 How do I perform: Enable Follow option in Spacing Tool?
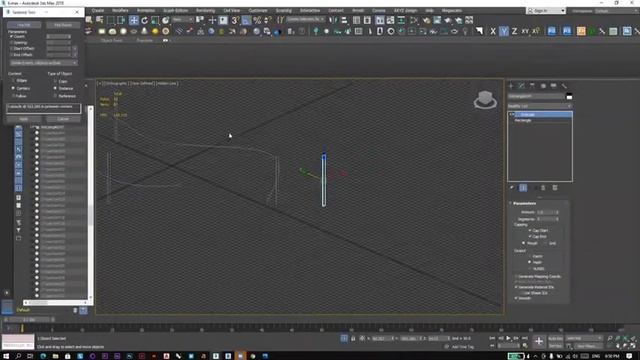tap(13, 96)
